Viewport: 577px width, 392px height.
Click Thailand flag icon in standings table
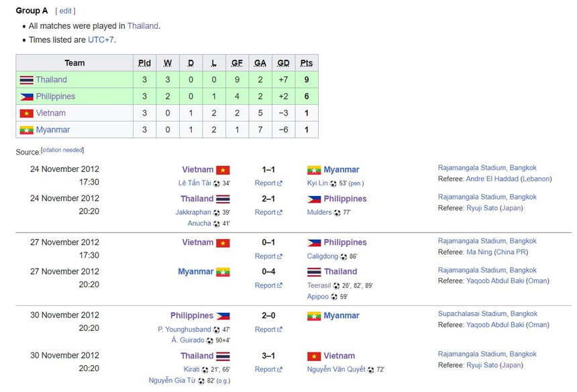26,80
